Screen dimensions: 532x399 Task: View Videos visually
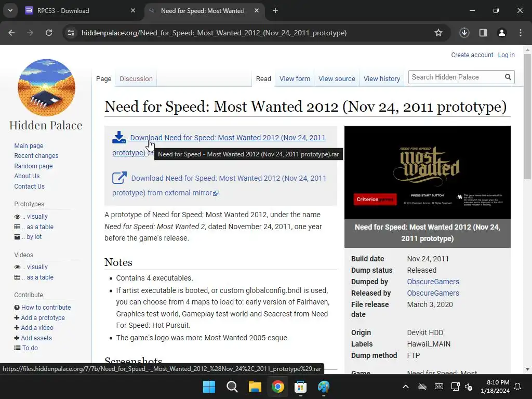[37, 267]
